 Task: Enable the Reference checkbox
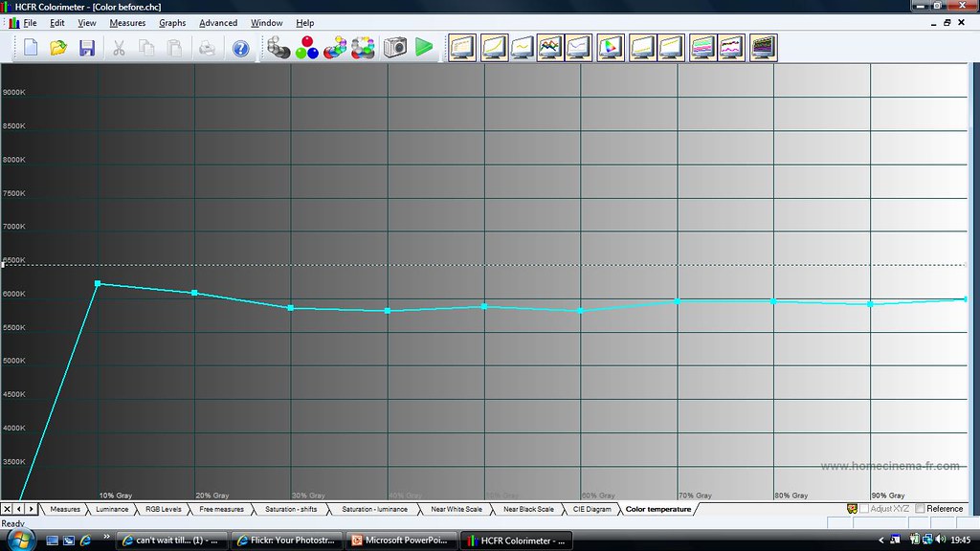921,509
